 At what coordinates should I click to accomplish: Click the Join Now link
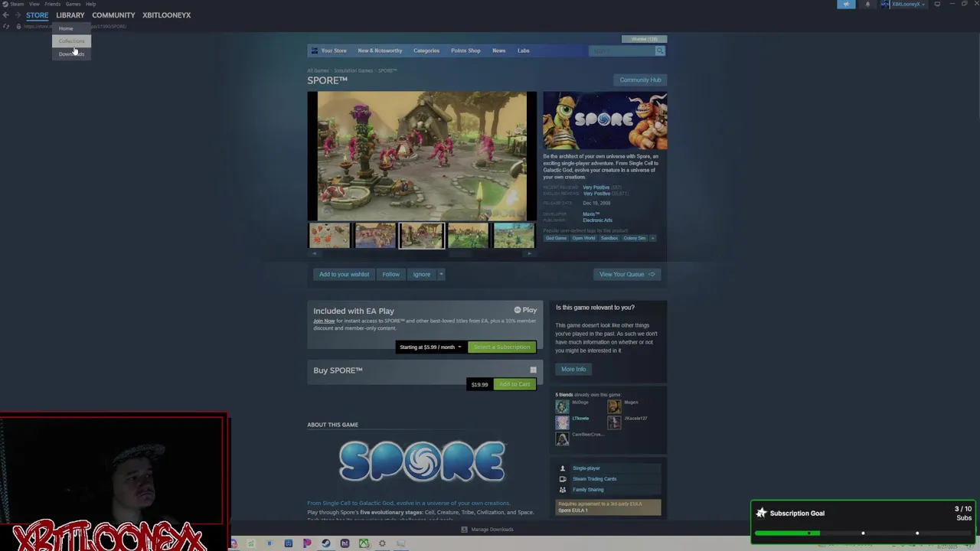click(324, 321)
